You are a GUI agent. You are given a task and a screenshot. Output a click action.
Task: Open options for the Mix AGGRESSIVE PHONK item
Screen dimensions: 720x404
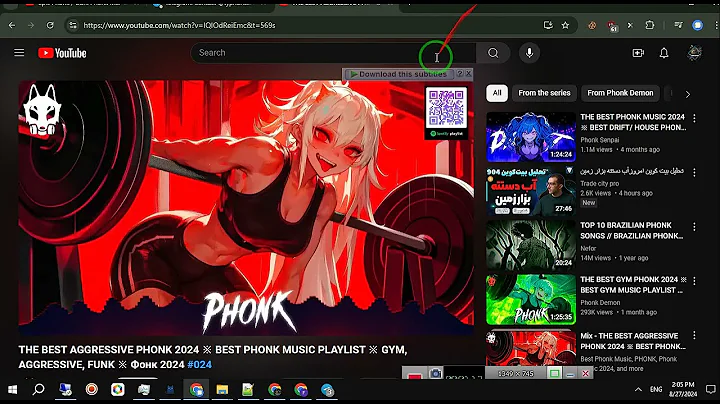694,336
